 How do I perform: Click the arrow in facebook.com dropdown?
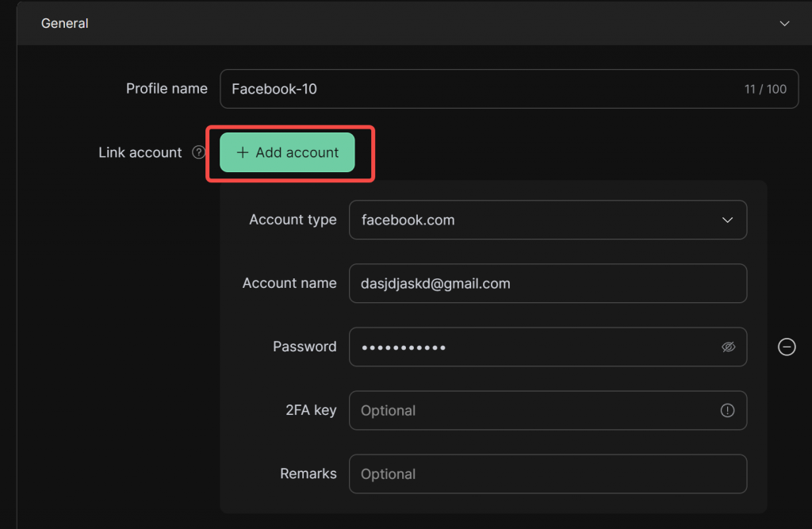tap(727, 220)
